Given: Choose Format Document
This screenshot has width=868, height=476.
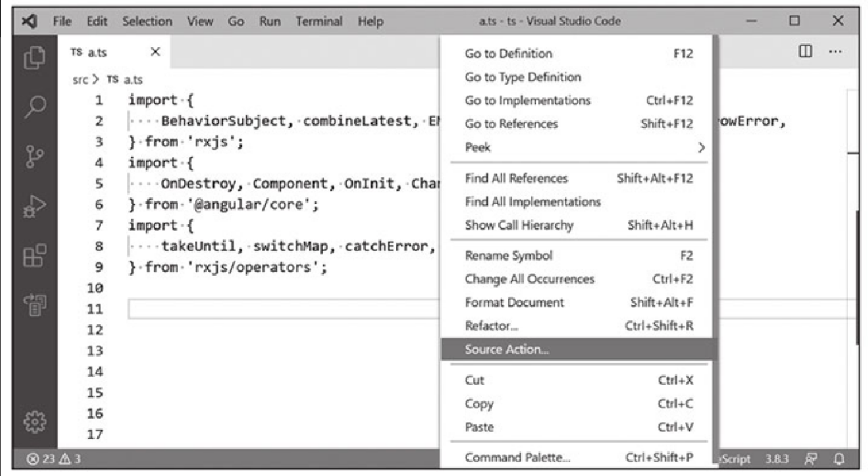Looking at the screenshot, I should click(x=578, y=303).
